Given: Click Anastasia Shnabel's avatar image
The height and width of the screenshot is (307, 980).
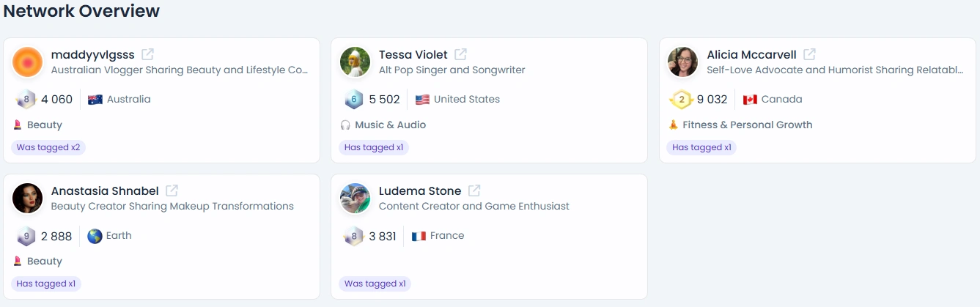Looking at the screenshot, I should pos(27,199).
